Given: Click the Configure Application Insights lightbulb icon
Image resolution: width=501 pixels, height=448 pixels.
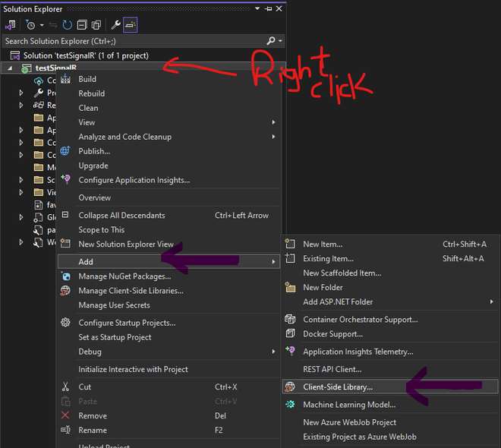Looking at the screenshot, I should click(65, 180).
